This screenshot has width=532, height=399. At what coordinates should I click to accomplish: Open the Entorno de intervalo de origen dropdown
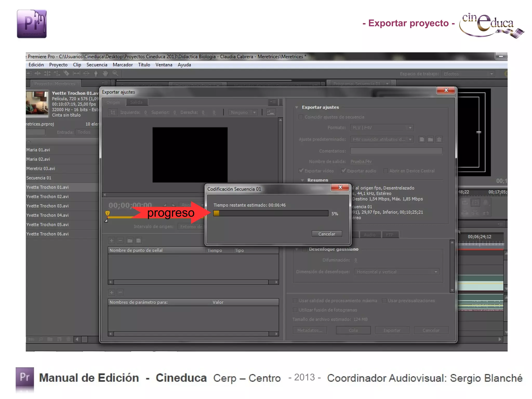click(191, 227)
